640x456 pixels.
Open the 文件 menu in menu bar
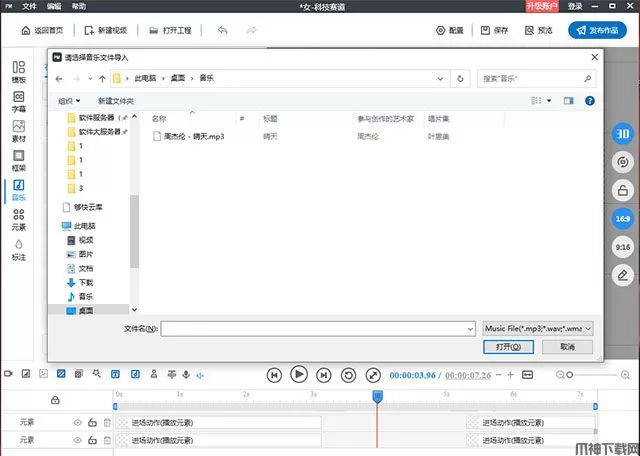click(x=29, y=6)
